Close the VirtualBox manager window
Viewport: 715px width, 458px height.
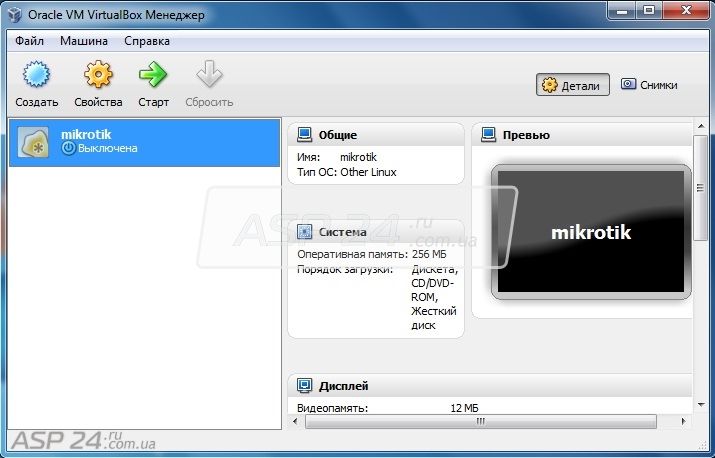[x=685, y=10]
